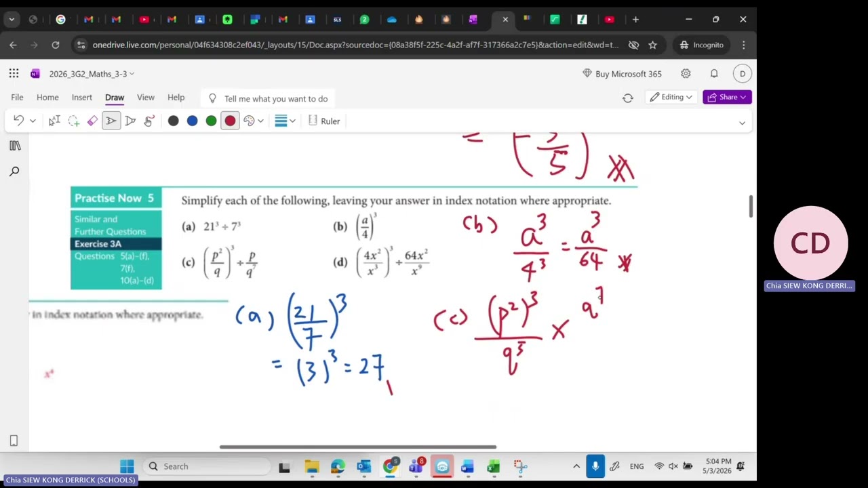Toggle the Ruler
This screenshot has height=488, width=868.
click(x=324, y=121)
